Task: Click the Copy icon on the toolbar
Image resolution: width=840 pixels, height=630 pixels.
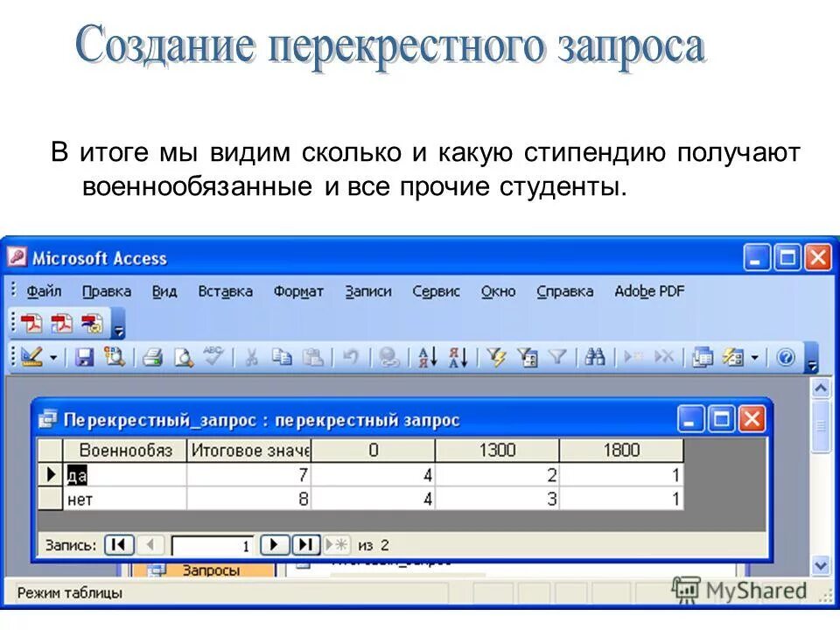Action: pyautogui.click(x=284, y=353)
